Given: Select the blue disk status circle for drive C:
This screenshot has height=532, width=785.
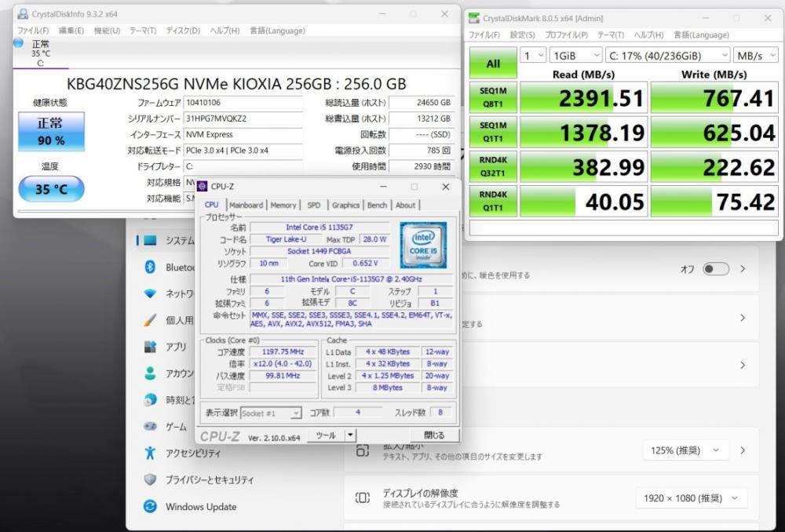Looking at the screenshot, I should tap(19, 43).
